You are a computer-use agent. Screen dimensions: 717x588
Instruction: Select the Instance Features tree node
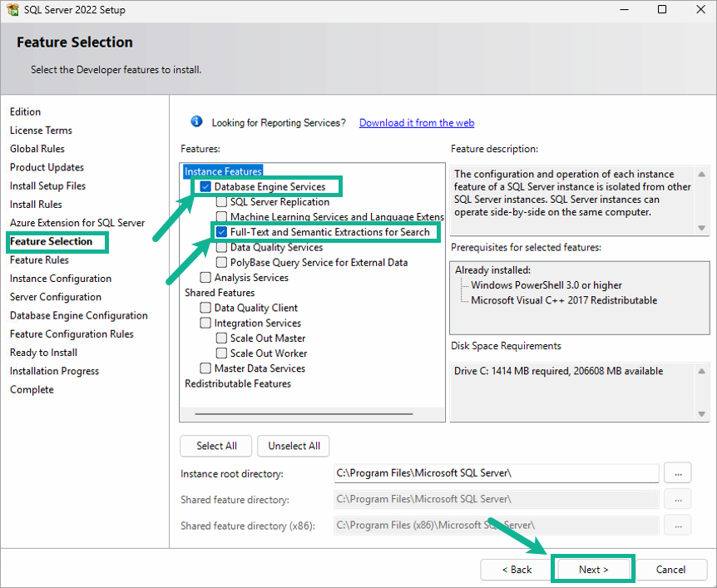click(223, 171)
